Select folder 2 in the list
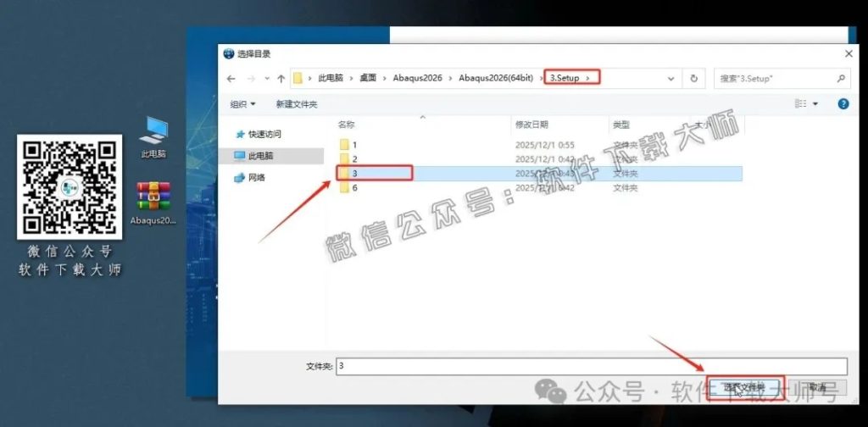This screenshot has width=868, height=427. (539, 159)
